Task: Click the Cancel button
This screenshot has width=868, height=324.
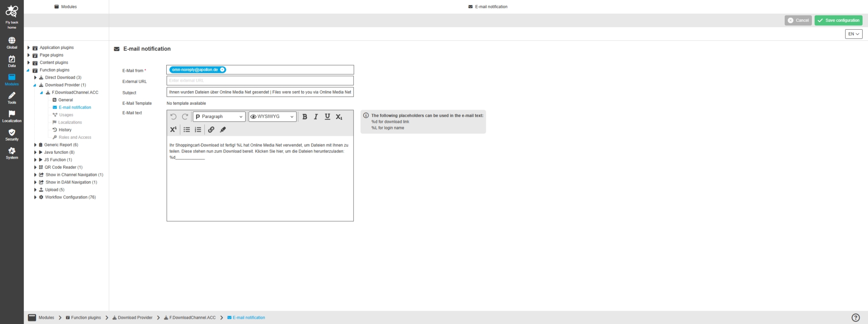Action: [x=798, y=20]
